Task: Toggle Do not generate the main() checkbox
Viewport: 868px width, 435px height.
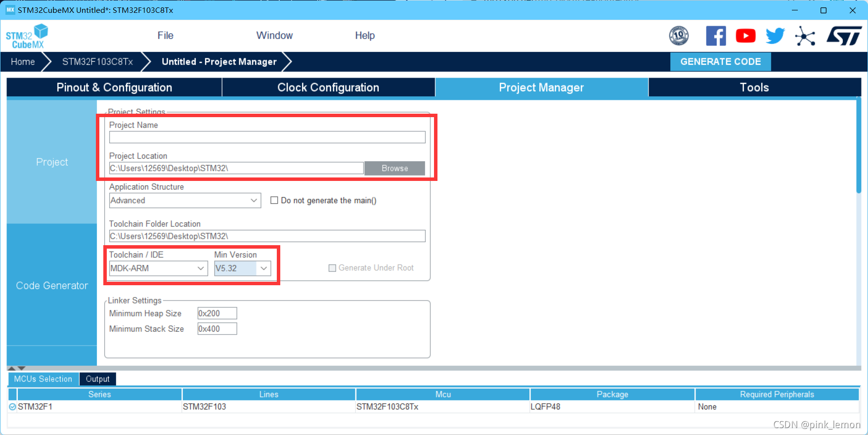Action: click(x=274, y=200)
